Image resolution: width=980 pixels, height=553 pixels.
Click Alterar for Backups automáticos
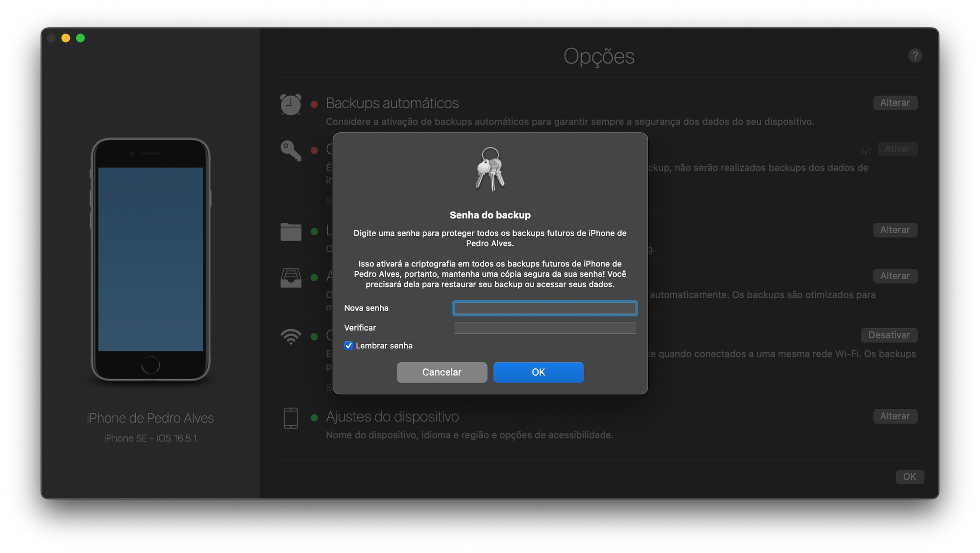pos(895,103)
